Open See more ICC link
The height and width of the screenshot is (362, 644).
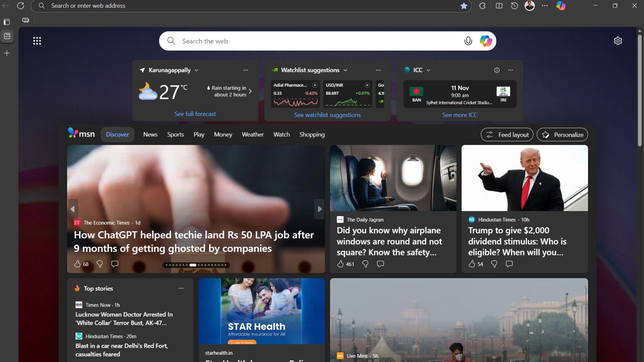click(x=460, y=115)
